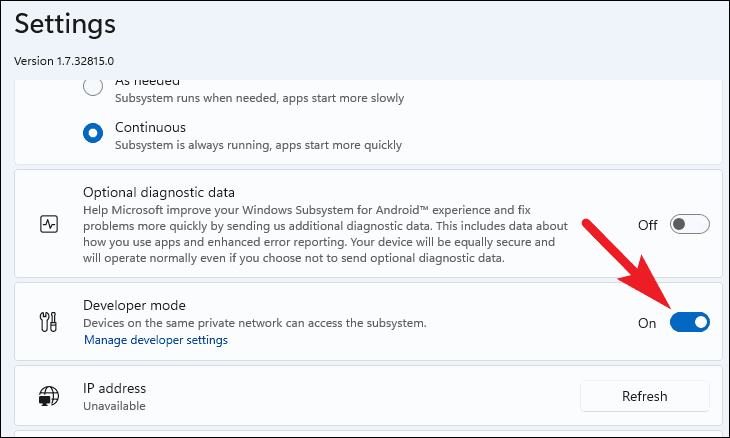The image size is (730, 438).
Task: Click the IP address label
Action: pyautogui.click(x=114, y=388)
